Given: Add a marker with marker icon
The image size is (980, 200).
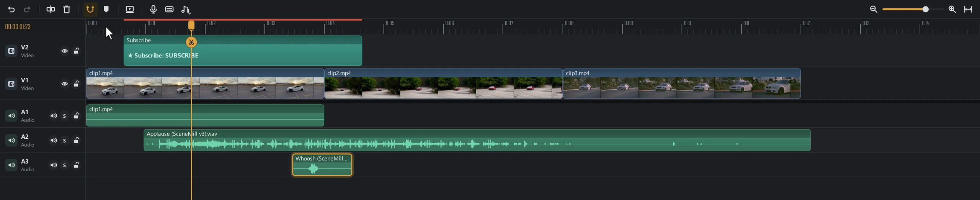Looking at the screenshot, I should coord(106,10).
